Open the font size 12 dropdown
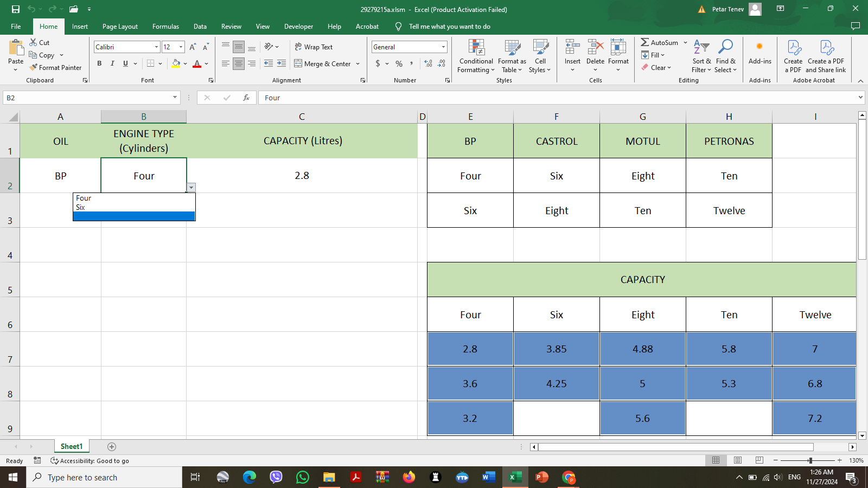Viewport: 868px width, 488px height. pyautogui.click(x=181, y=47)
